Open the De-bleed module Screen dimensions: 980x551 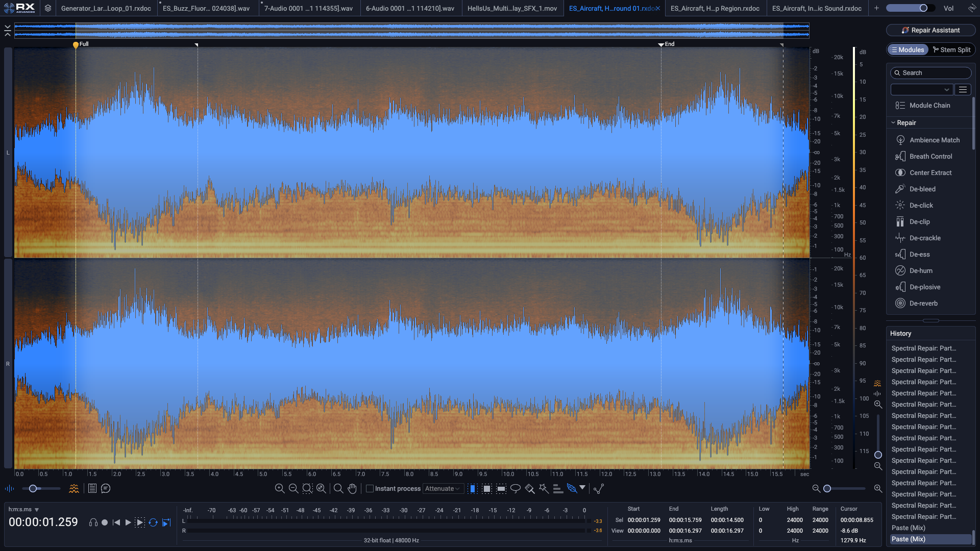[x=930, y=189]
